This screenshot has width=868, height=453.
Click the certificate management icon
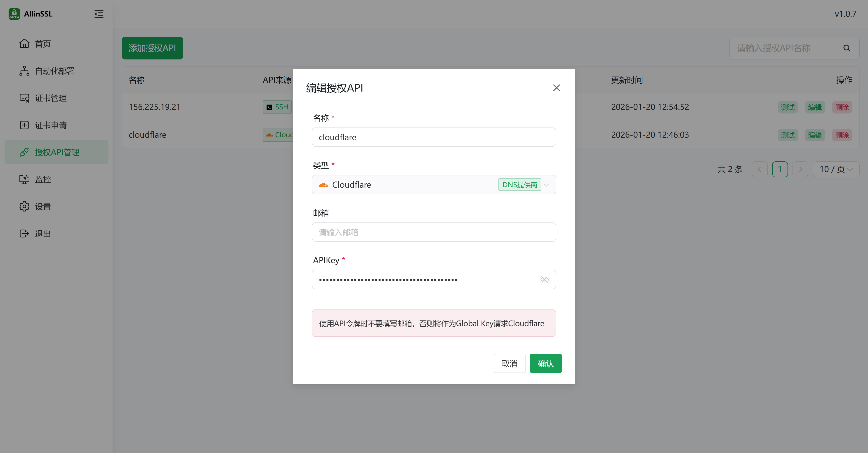[x=24, y=98]
